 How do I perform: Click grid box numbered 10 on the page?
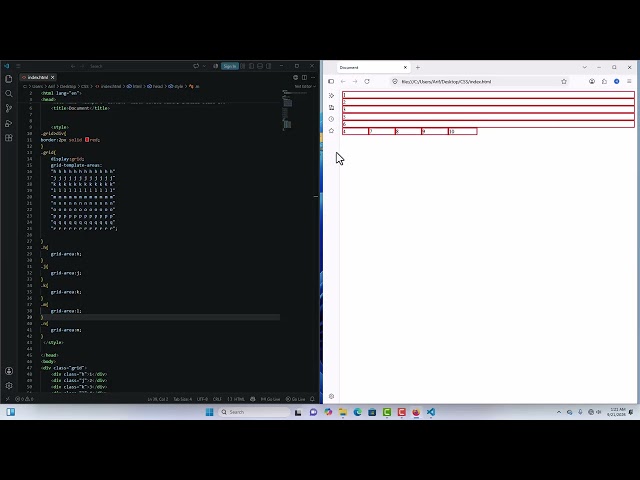coord(462,131)
